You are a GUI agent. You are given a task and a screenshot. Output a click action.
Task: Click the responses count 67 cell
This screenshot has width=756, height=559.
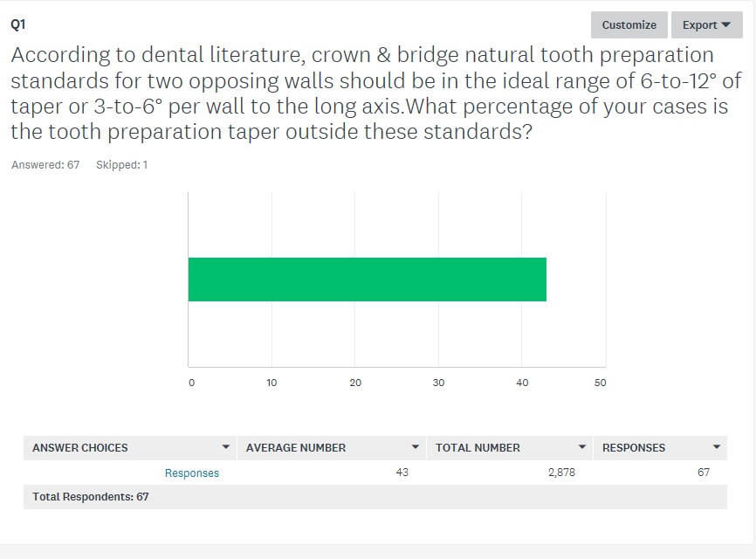(703, 473)
